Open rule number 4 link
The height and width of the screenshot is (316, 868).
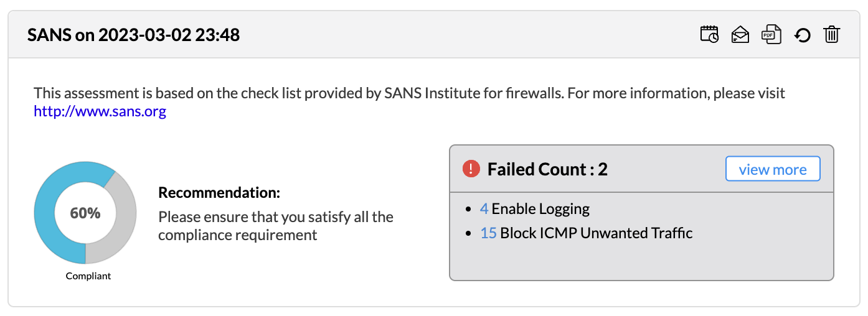[x=484, y=209]
